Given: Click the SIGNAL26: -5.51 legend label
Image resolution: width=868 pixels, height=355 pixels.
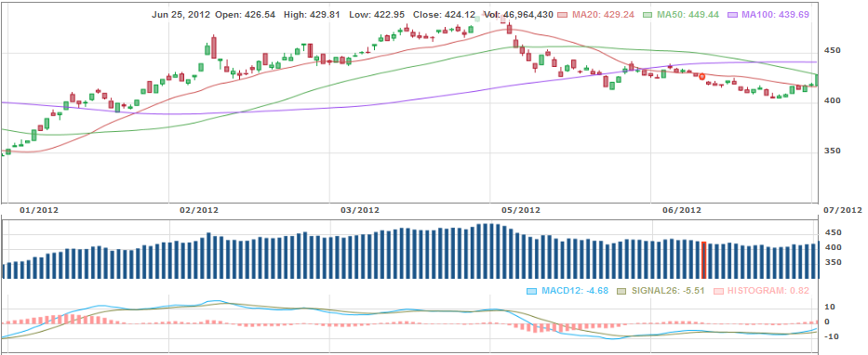Looking at the screenshot, I should (x=668, y=290).
